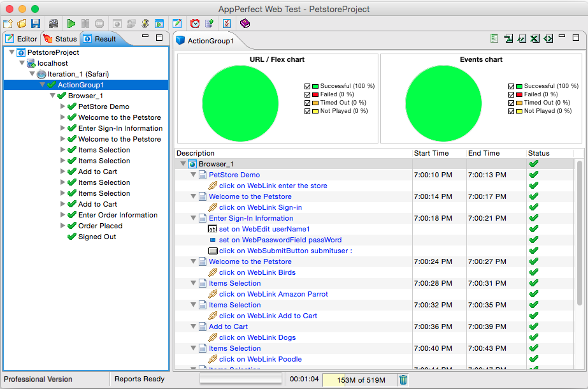The image size is (588, 389).
Task: Collapse the Iteration_1 (Safari) node
Action: click(x=32, y=74)
